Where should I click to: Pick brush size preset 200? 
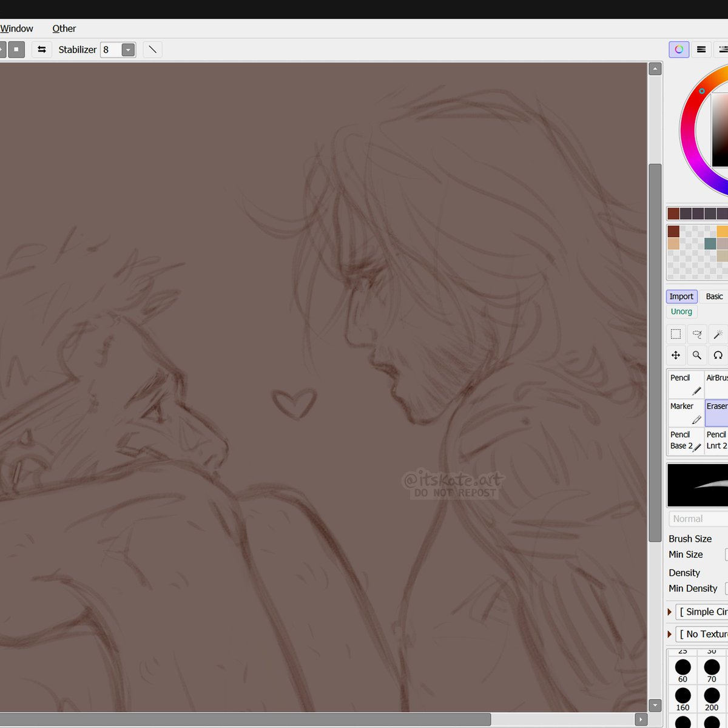click(x=712, y=699)
